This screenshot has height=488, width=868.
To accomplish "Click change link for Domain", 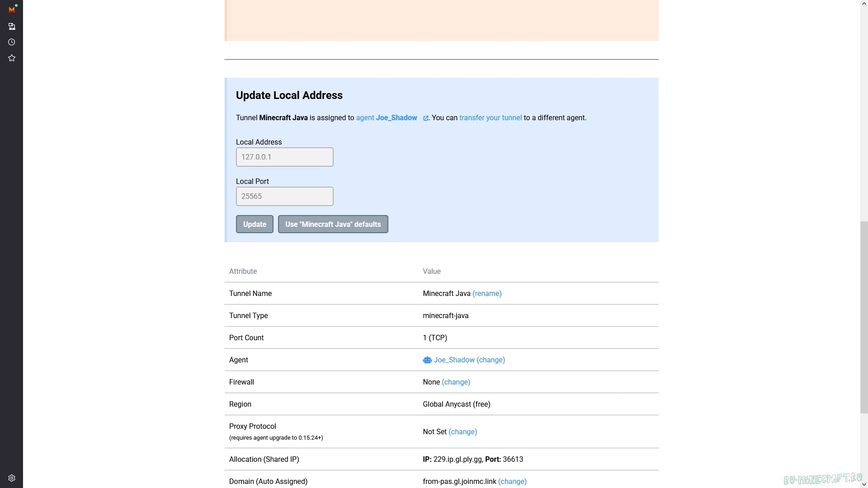I will pos(512,481).
